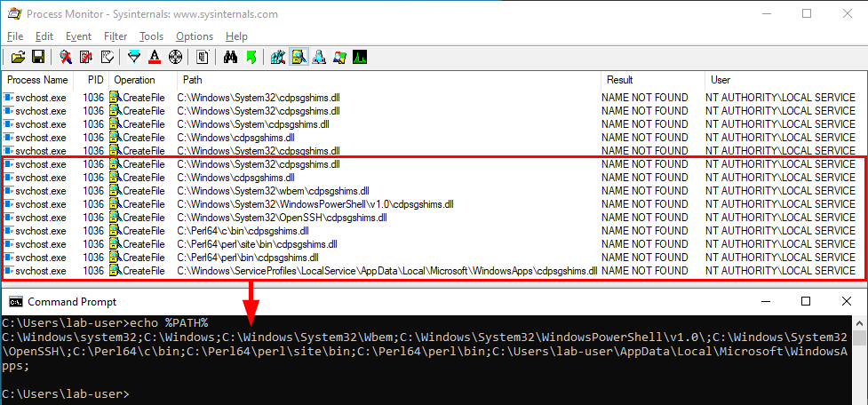Toggle Show Network Activity
The width and height of the screenshot is (868, 405).
[x=319, y=57]
